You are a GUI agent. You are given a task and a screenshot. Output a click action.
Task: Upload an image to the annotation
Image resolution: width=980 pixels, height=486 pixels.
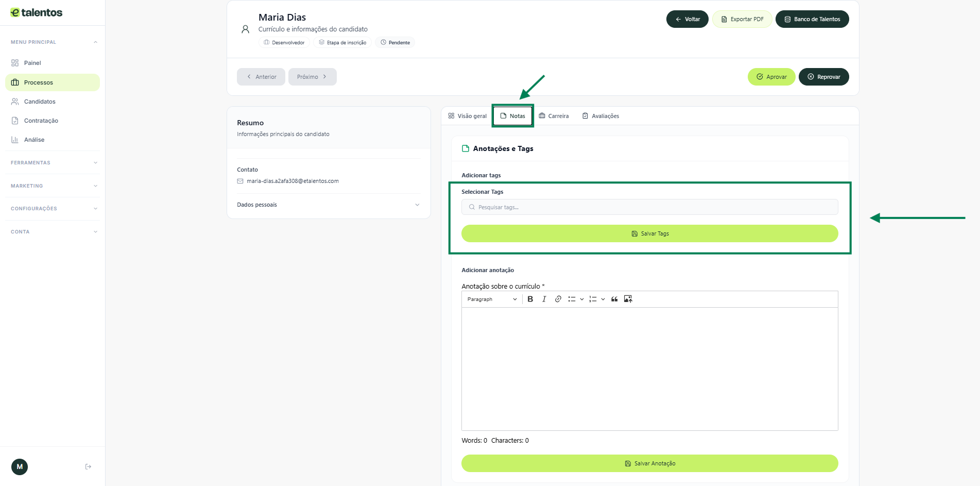[x=628, y=299]
